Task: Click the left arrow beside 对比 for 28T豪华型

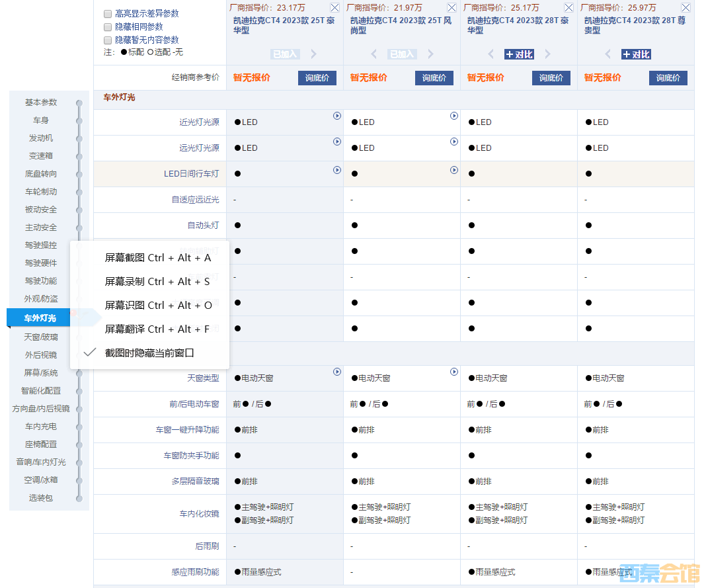Action: (490, 54)
